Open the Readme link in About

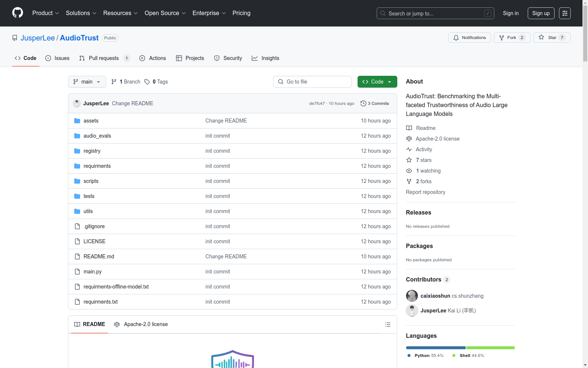(421, 128)
